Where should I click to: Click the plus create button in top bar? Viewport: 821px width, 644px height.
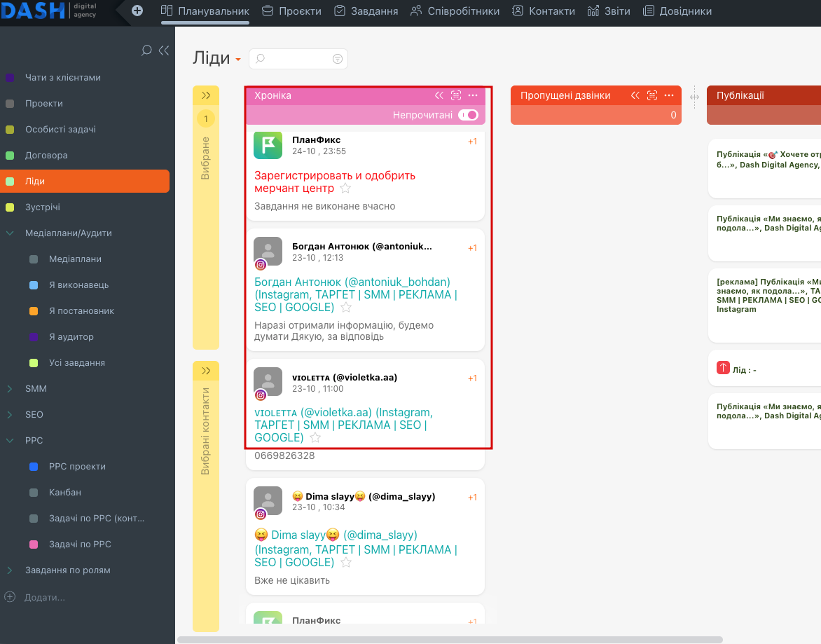[137, 11]
